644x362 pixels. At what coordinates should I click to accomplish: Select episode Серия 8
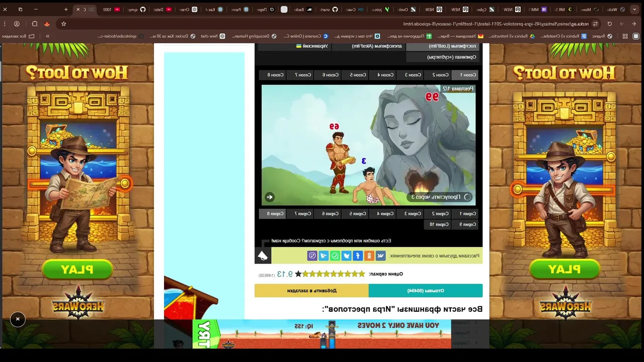(273, 214)
